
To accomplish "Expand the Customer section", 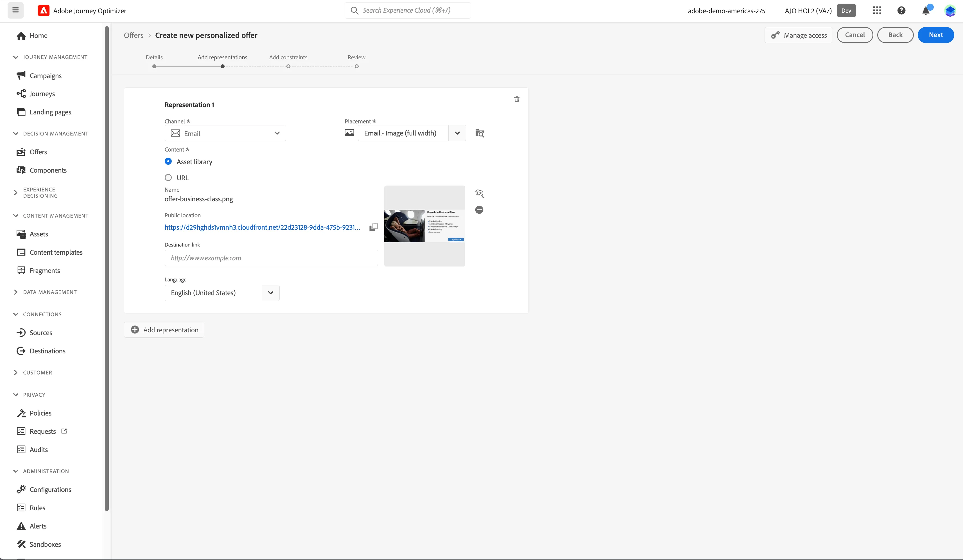I will coord(16,373).
